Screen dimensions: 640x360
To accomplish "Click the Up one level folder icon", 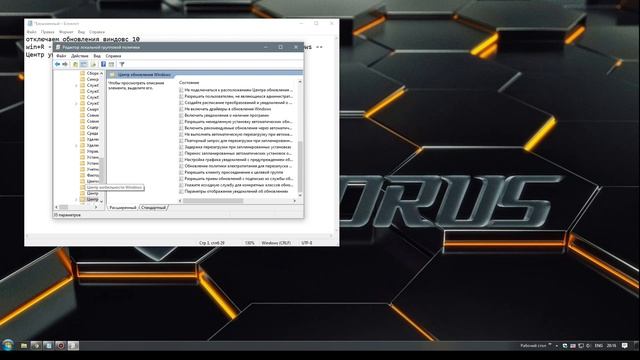I will click(75, 64).
